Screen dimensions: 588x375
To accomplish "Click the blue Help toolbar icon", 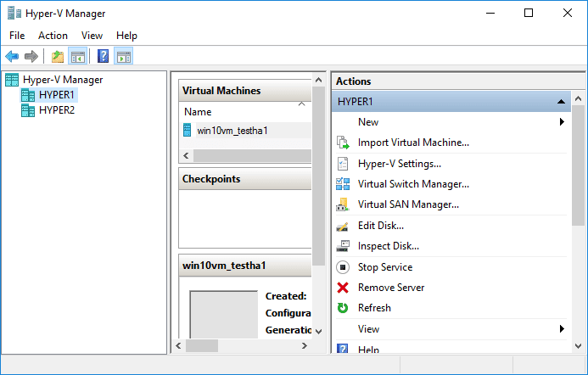I will 103,57.
